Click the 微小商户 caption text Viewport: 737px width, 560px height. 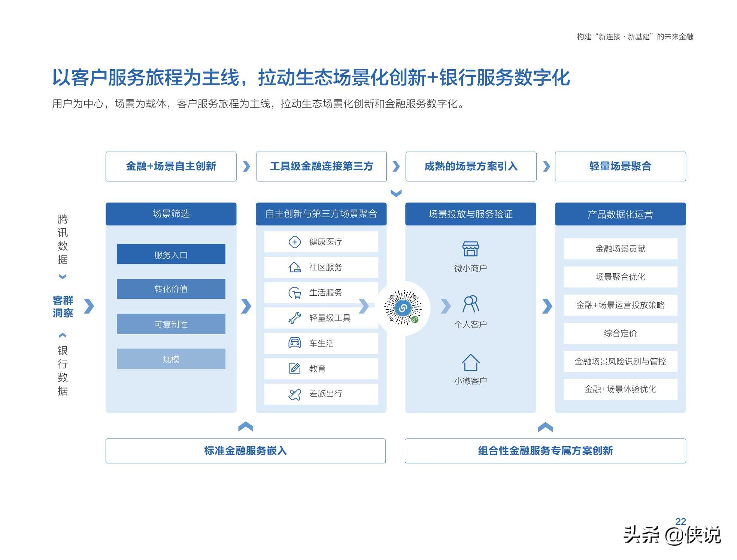pyautogui.click(x=470, y=268)
